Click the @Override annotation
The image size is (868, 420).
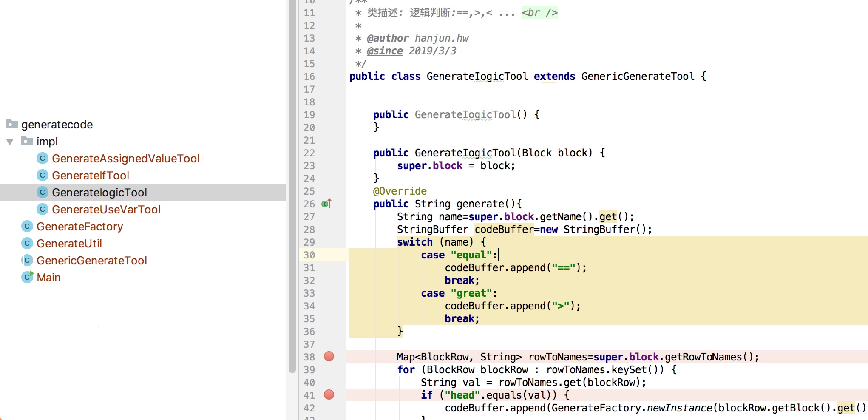400,191
